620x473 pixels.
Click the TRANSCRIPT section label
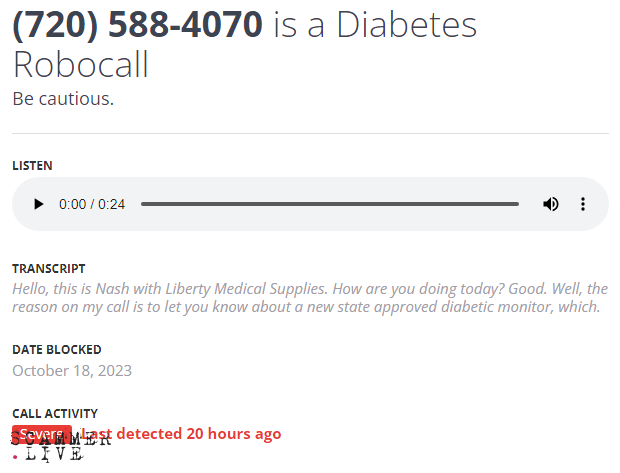48,269
